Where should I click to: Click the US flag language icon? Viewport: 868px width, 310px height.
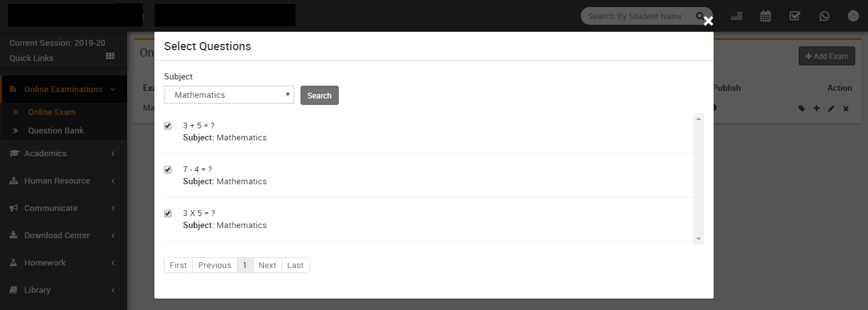[x=736, y=16]
